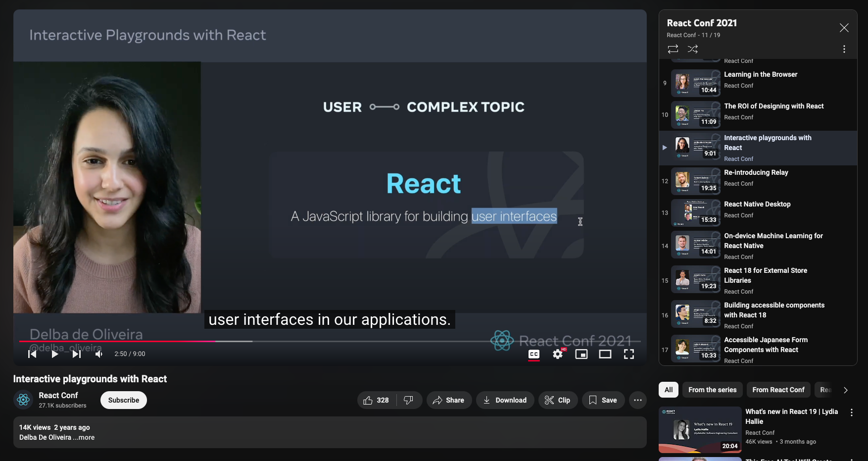Screen dimensions: 868x461
Task: Expand the video description with ...more
Action: 83,437
